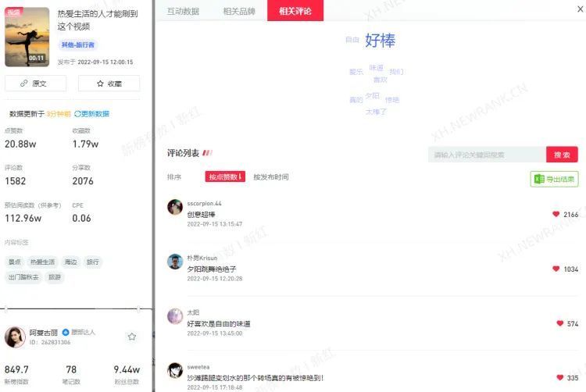Click the username sweetea
Image resolution: width=586 pixels, height=392 pixels.
[x=198, y=367]
